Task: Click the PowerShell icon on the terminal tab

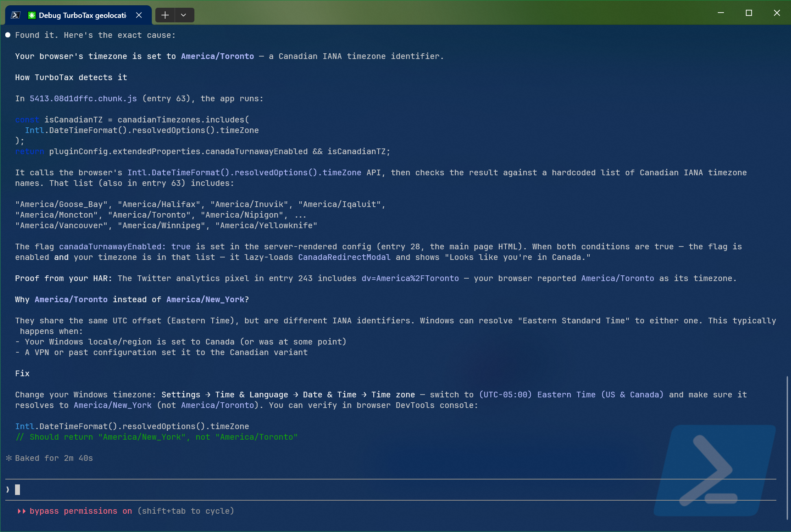Action: tap(15, 15)
